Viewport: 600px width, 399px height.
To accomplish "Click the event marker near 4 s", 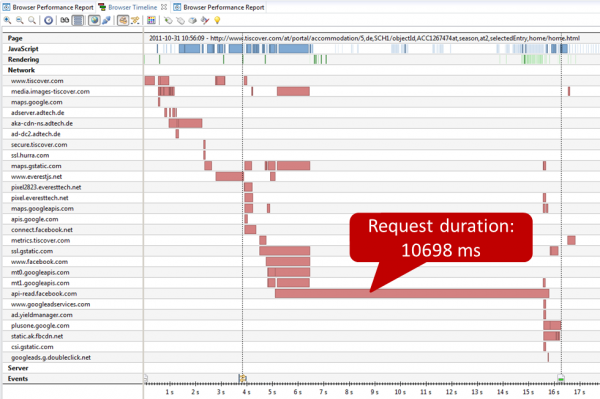I will point(242,379).
